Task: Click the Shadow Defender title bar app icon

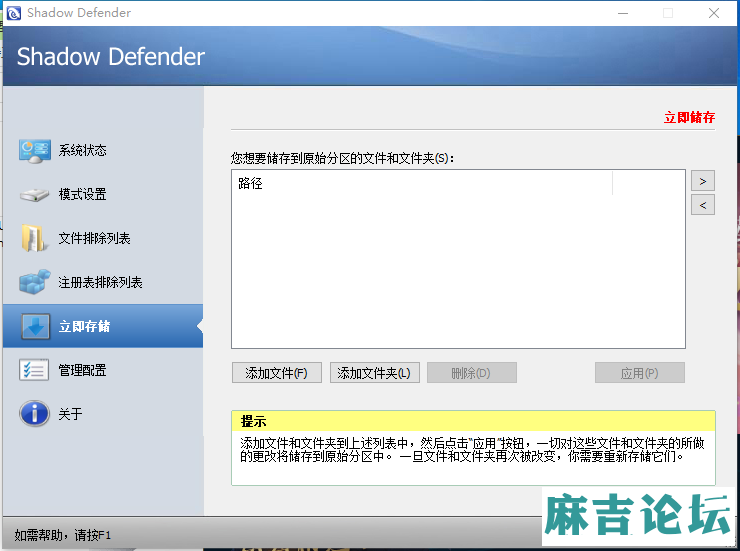Action: pos(14,13)
